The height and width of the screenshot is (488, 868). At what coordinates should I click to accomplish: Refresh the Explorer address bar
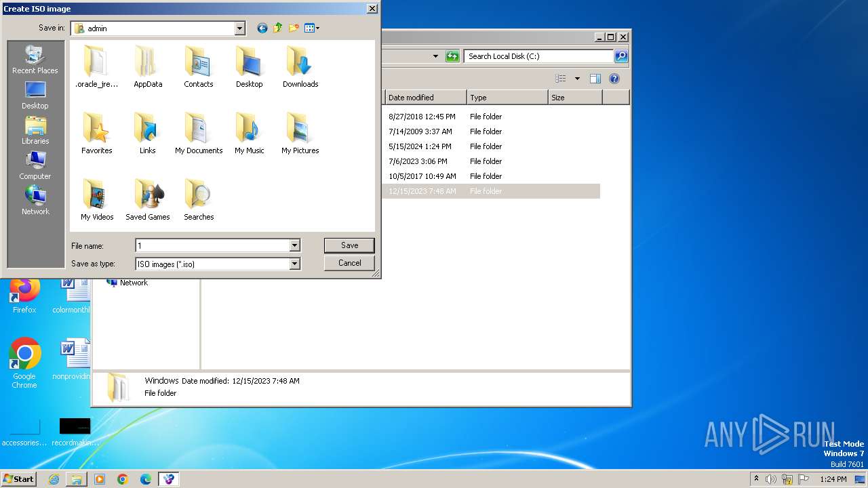pyautogui.click(x=452, y=56)
